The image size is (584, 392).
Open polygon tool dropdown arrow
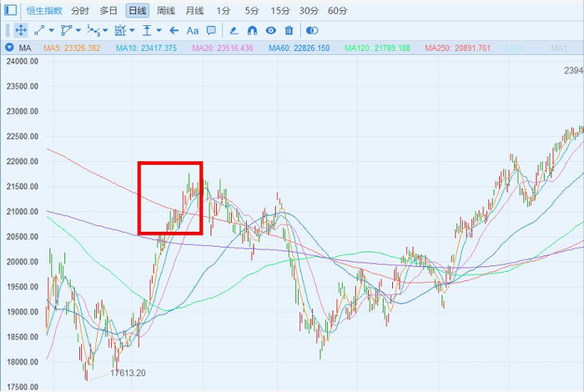click(78, 31)
